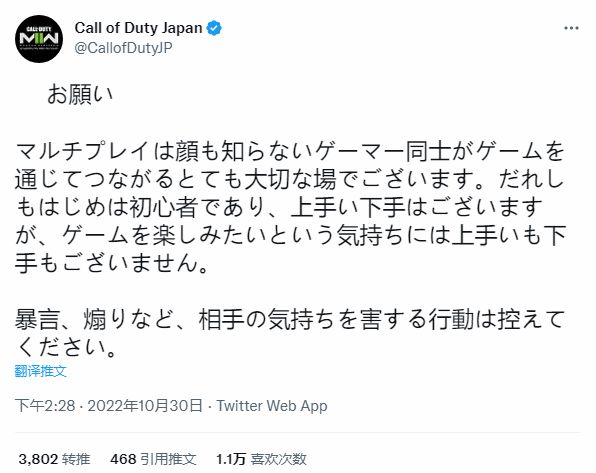Click the 468 quote count number

point(123,459)
